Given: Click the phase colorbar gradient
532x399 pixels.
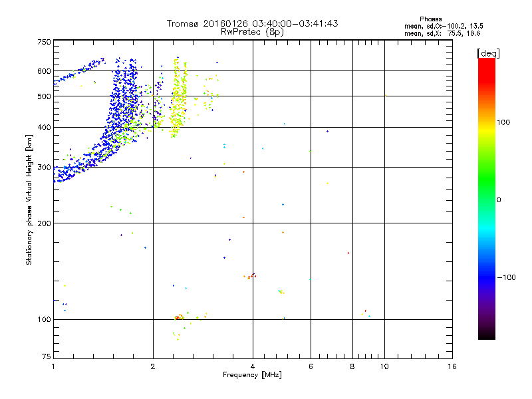Looking at the screenshot, I should pos(487,199).
